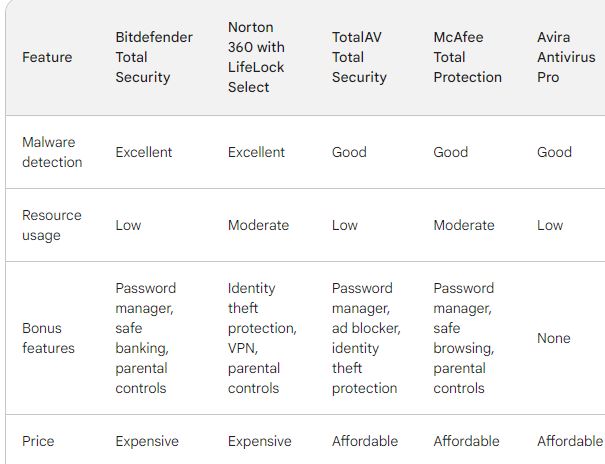The image size is (605, 464).
Task: Click the Feature column header
Action: (47, 57)
